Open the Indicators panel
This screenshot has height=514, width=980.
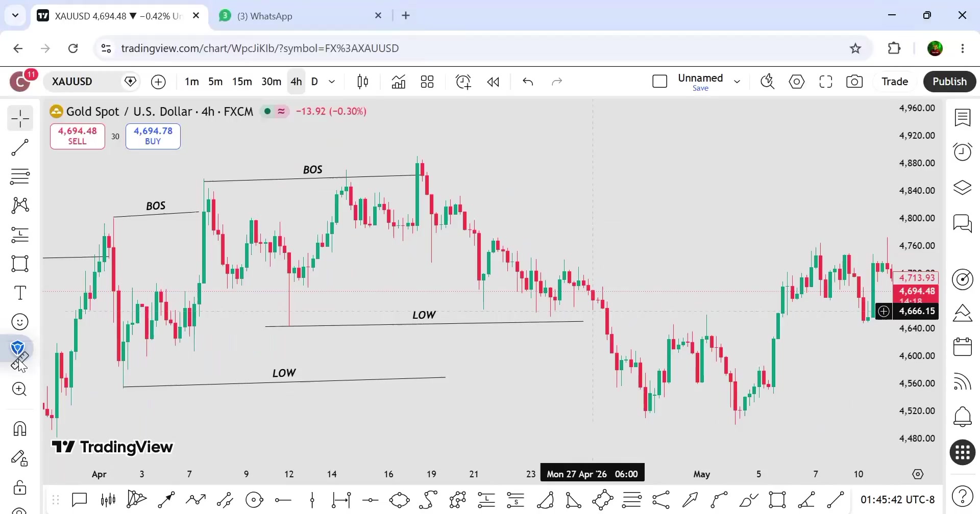tap(398, 82)
